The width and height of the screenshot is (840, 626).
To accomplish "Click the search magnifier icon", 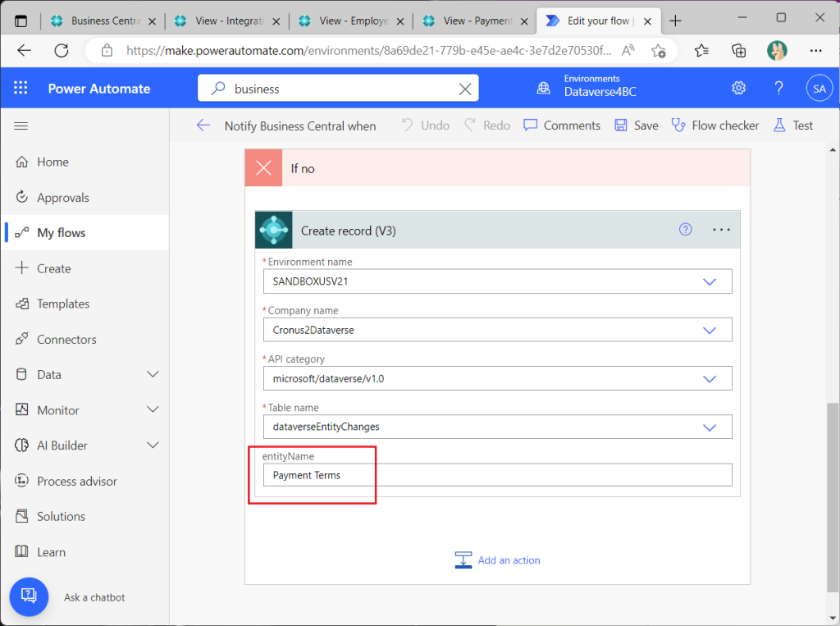I will click(x=217, y=89).
